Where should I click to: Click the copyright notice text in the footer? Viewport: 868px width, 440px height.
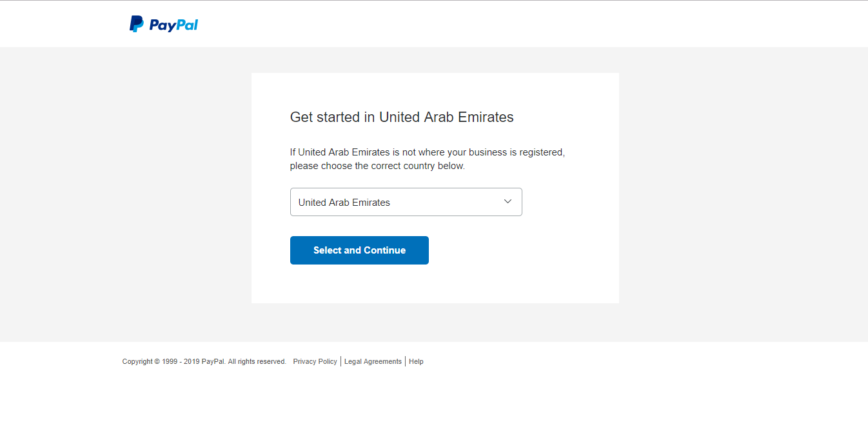[204, 361]
